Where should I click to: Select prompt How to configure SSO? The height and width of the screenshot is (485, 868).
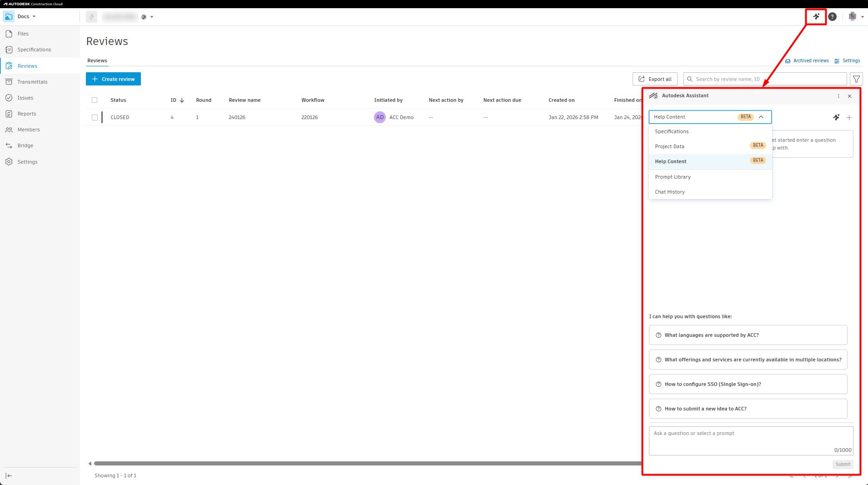748,384
